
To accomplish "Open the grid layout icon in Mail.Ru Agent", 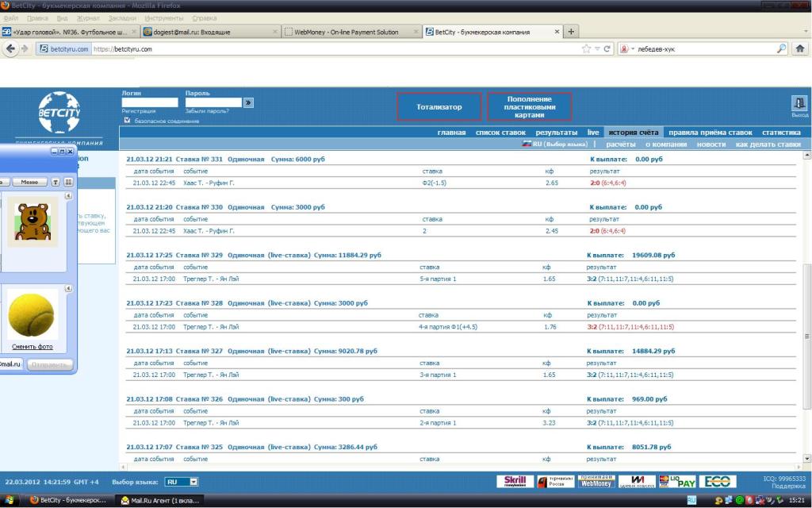I will 68,182.
